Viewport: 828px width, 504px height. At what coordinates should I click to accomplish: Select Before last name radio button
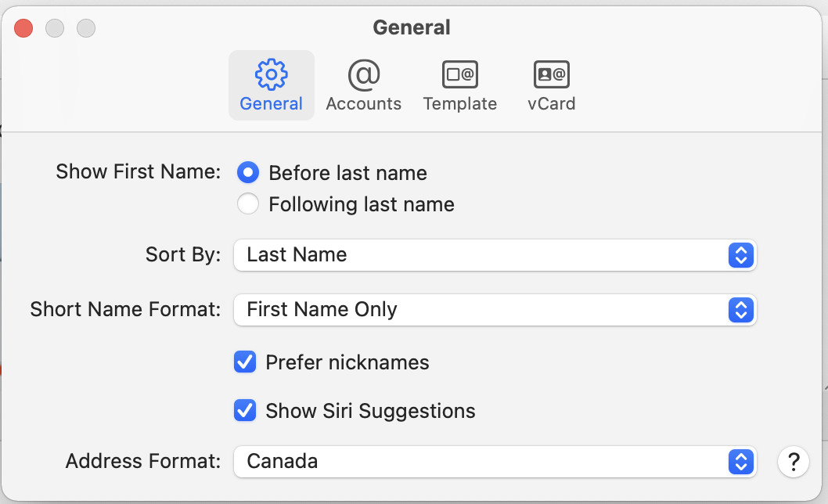[248, 172]
